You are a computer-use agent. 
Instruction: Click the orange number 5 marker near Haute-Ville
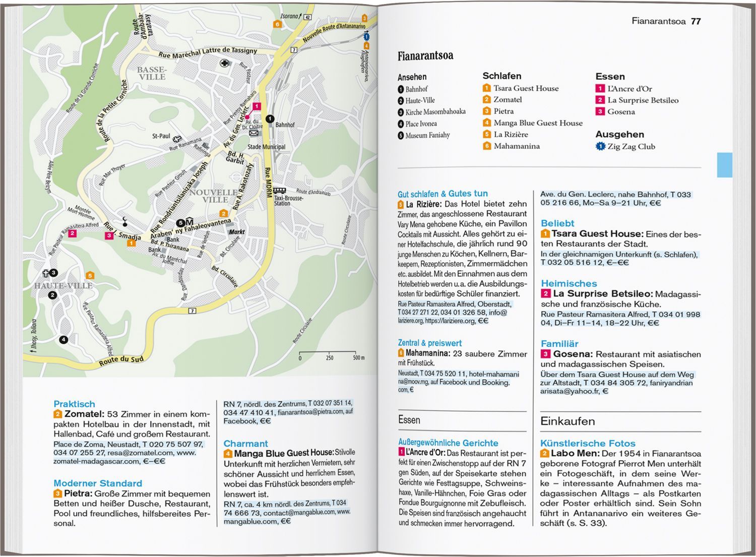(90, 275)
